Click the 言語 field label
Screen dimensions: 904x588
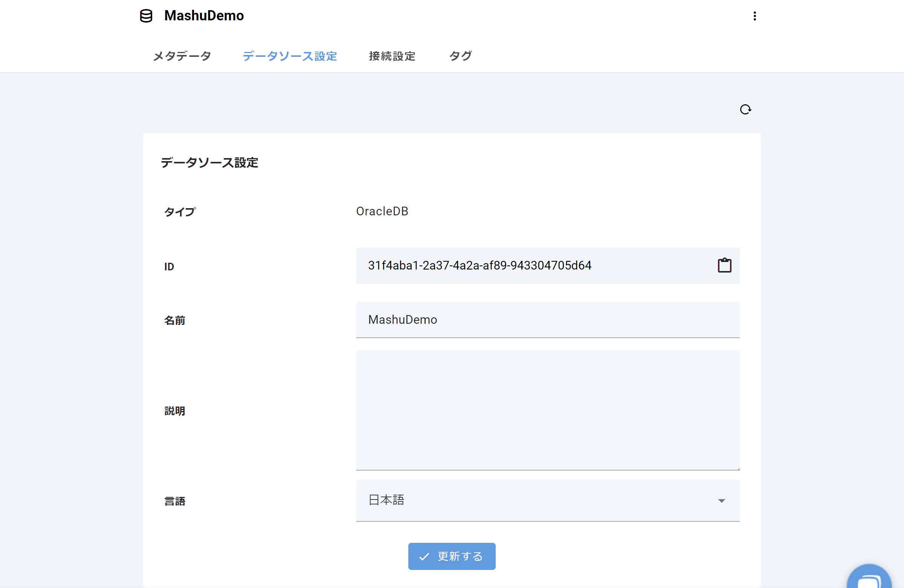[175, 501]
